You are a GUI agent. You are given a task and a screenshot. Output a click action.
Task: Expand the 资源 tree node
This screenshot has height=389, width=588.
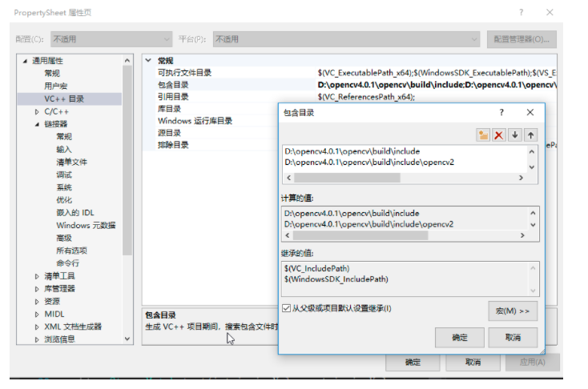pyautogui.click(x=37, y=302)
